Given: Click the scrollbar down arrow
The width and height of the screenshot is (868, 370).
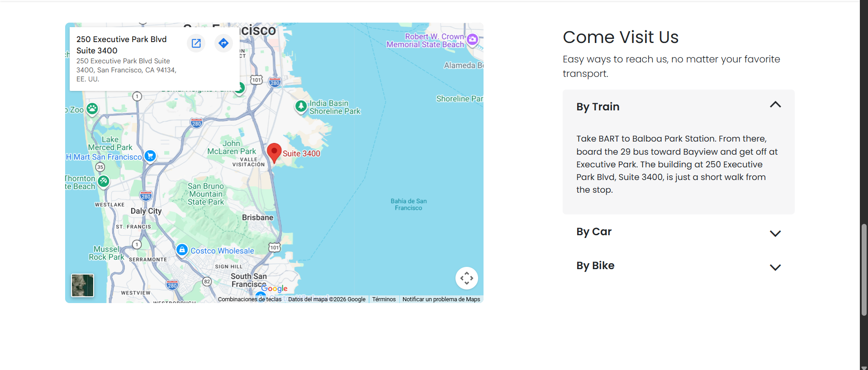Looking at the screenshot, I should (864, 367).
